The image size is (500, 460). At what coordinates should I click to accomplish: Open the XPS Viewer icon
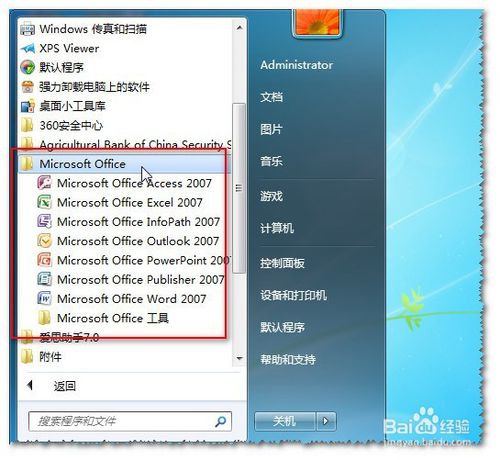(28, 49)
